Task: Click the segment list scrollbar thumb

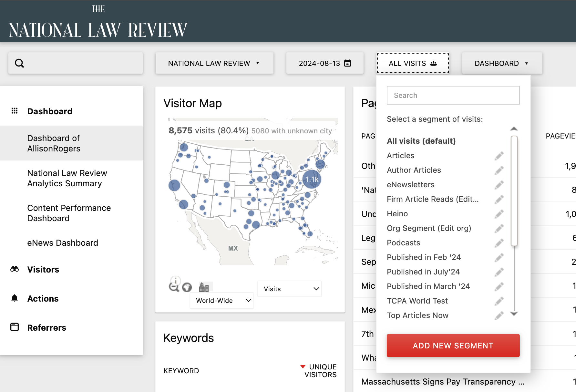Action: (x=514, y=191)
